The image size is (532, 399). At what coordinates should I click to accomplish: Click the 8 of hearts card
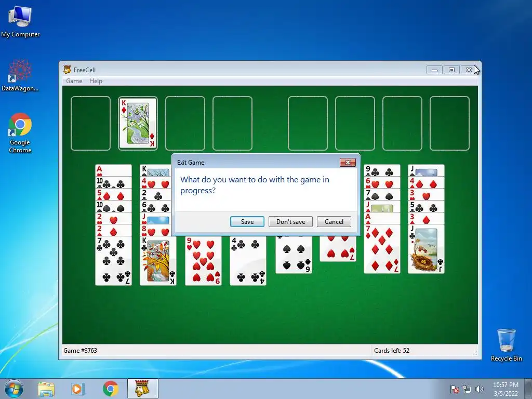point(156,230)
